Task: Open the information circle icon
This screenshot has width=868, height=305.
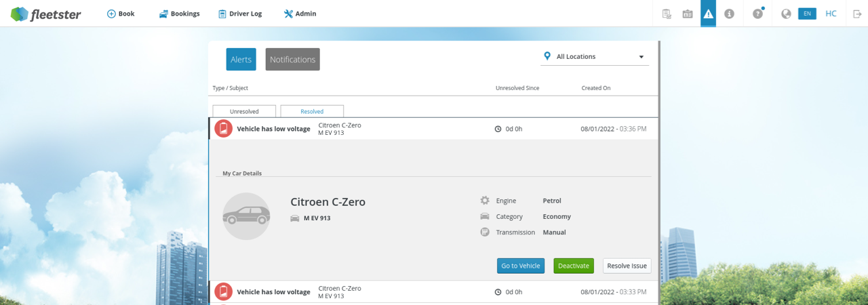Action: tap(729, 14)
